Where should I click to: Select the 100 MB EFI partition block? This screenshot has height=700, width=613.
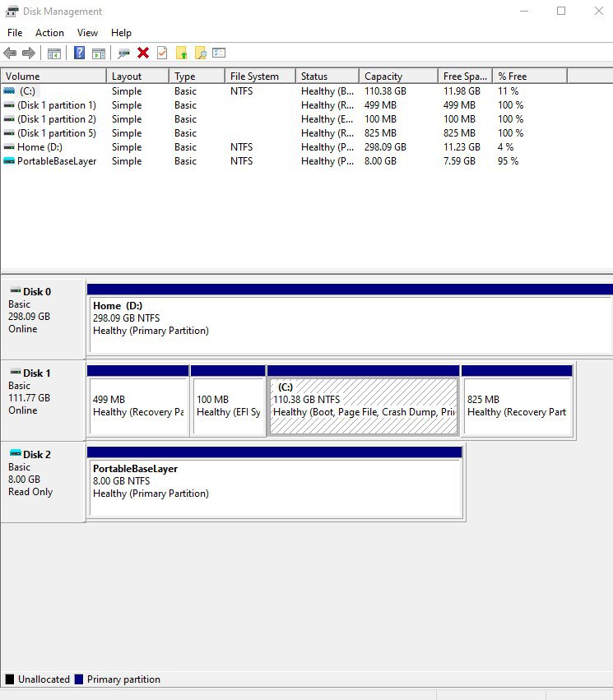(x=228, y=401)
